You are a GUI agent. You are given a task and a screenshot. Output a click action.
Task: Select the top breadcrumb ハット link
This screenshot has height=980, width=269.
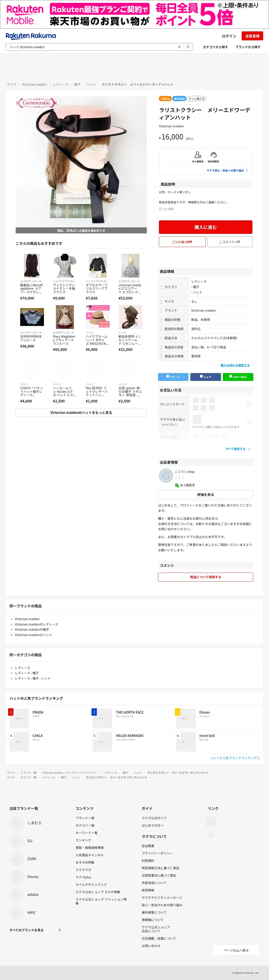(91, 85)
